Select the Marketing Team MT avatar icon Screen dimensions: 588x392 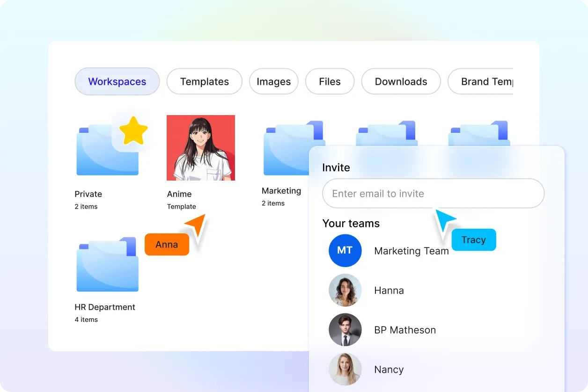click(x=345, y=251)
